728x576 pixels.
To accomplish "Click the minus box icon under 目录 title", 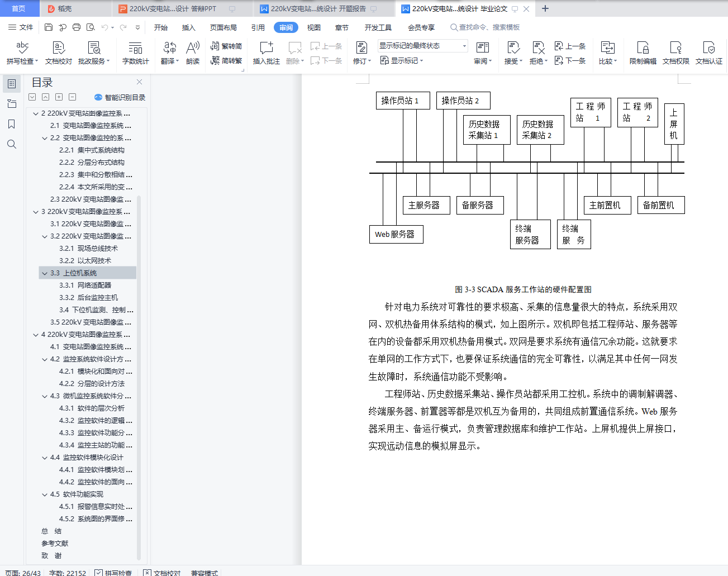I will click(x=73, y=97).
